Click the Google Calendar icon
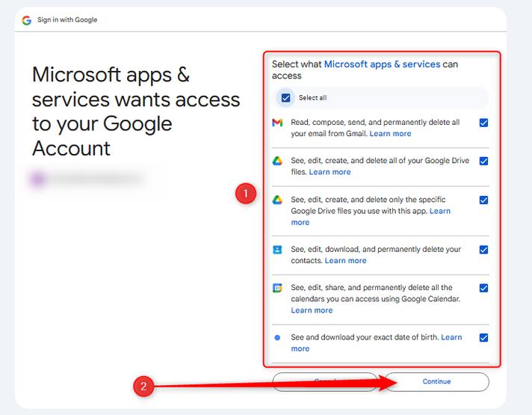 [277, 288]
